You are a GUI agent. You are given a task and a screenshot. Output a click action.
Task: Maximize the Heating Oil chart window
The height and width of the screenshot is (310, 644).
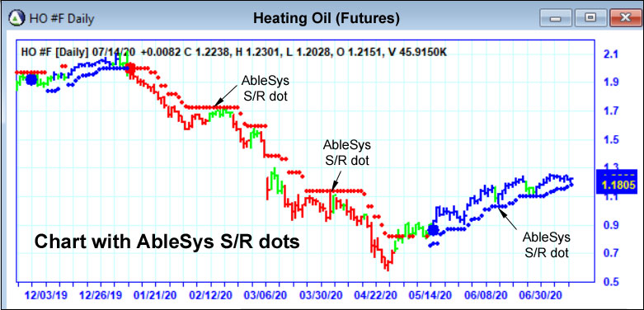coord(590,18)
